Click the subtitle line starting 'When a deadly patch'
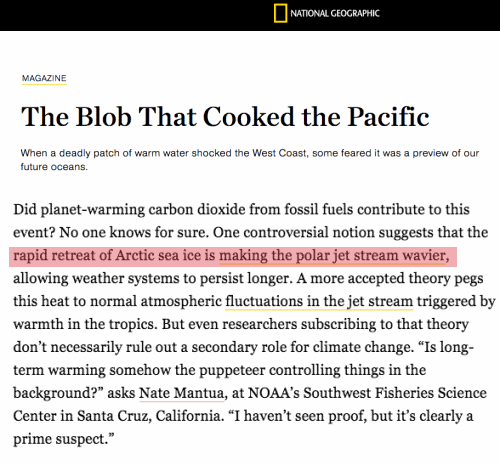 [x=250, y=153]
